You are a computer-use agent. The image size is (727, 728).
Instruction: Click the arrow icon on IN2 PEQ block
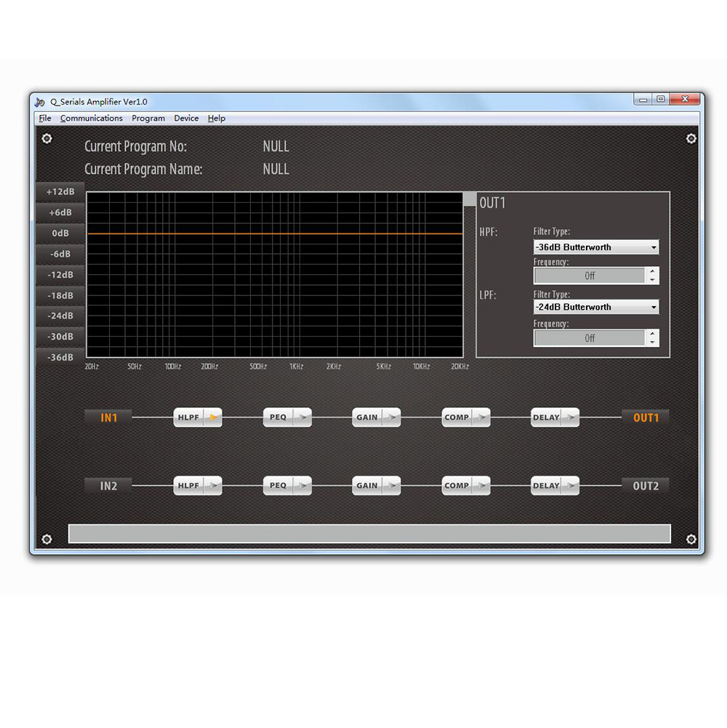pos(302,486)
